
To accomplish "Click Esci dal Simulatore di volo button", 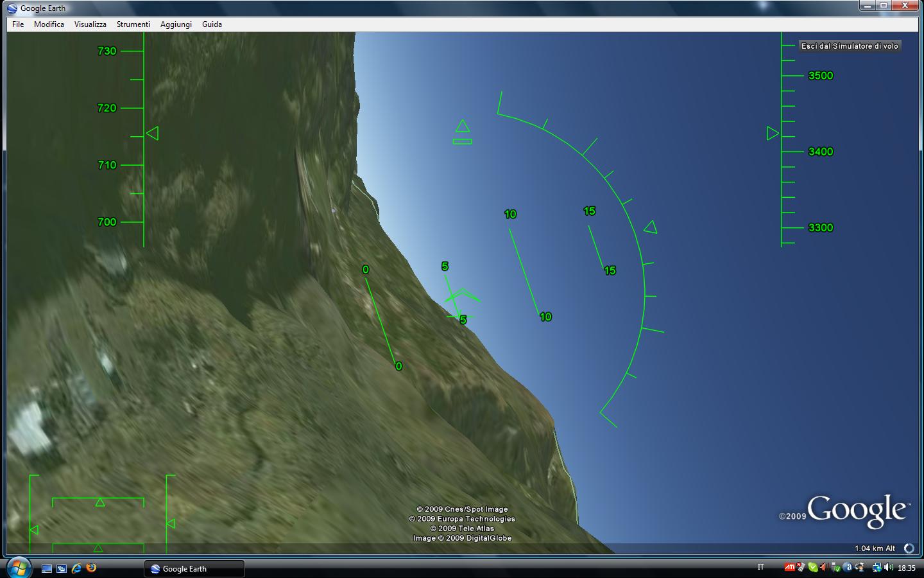I will 850,46.
